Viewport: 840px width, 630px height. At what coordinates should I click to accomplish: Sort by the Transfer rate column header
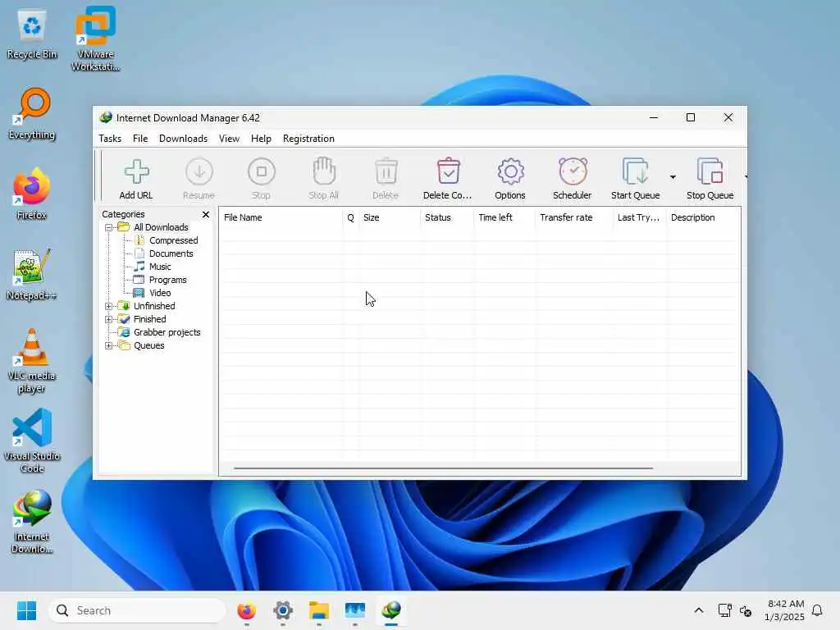(x=573, y=217)
